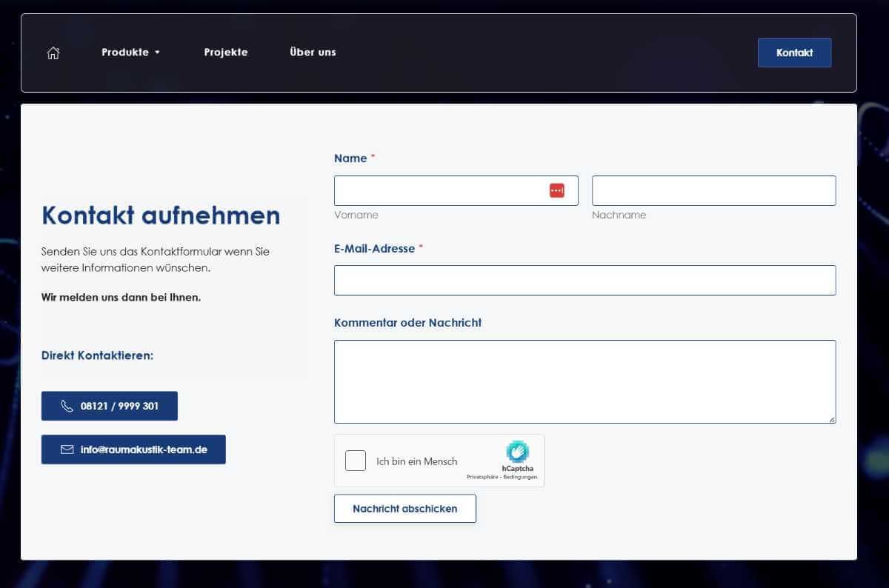Click the resize handle of the message textarea
Image resolution: width=889 pixels, height=588 pixels.
click(831, 419)
